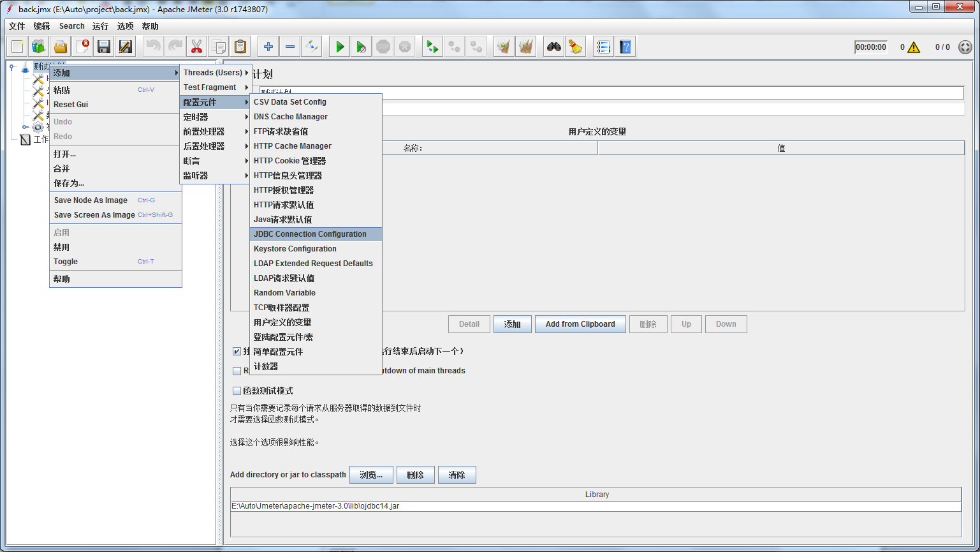This screenshot has height=552, width=980.
Task: Click the Help question mark icon
Action: pos(625,47)
